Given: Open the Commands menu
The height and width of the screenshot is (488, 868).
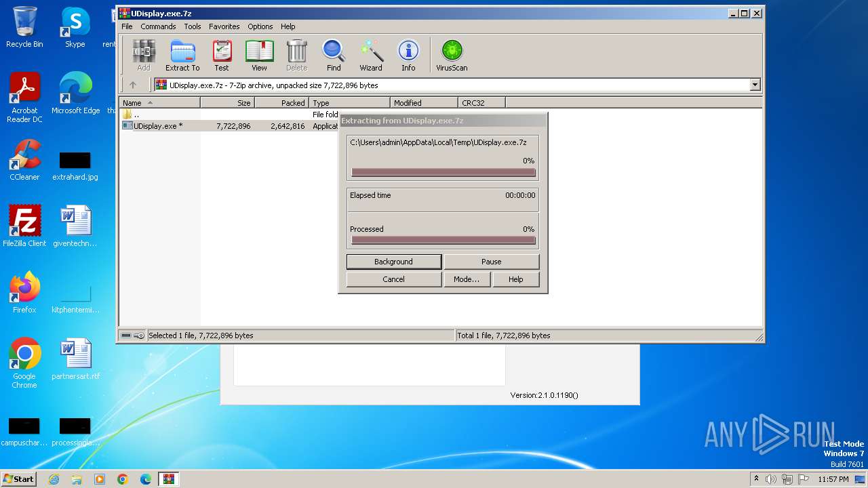Looking at the screenshot, I should (x=158, y=26).
